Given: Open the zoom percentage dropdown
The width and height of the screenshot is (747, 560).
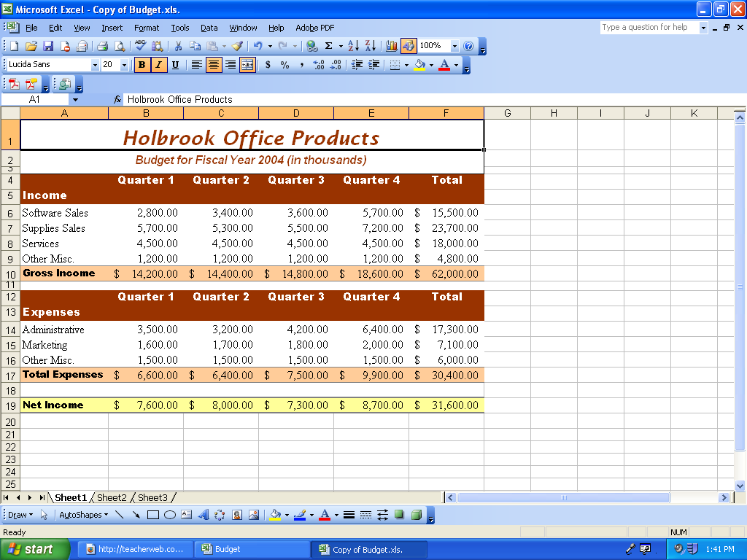Looking at the screenshot, I should click(x=454, y=46).
